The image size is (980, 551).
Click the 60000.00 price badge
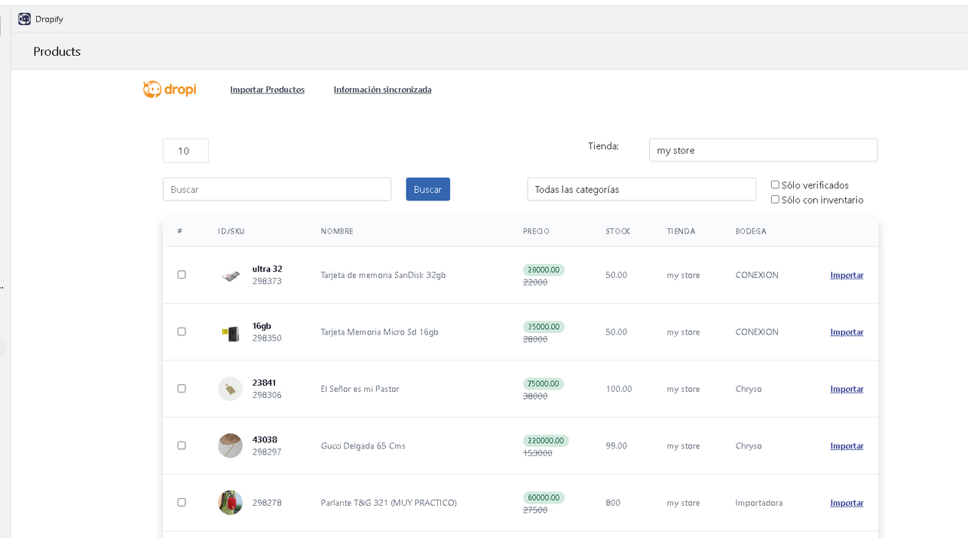tap(544, 497)
